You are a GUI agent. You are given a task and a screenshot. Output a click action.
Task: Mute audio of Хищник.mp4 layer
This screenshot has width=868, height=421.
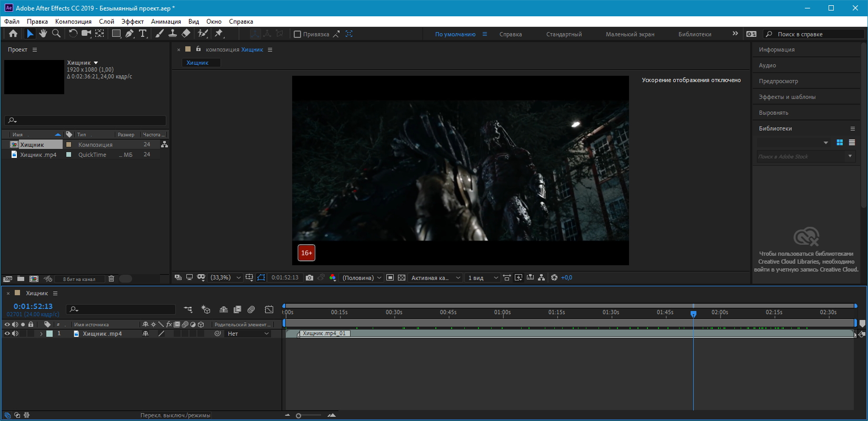click(x=15, y=334)
